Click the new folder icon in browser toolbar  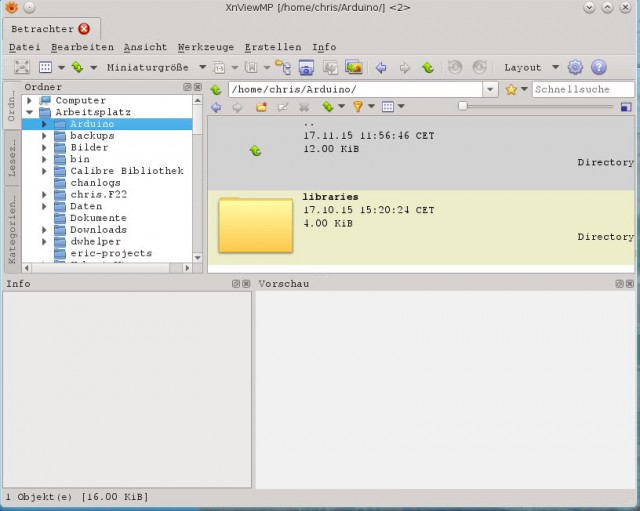[x=261, y=107]
